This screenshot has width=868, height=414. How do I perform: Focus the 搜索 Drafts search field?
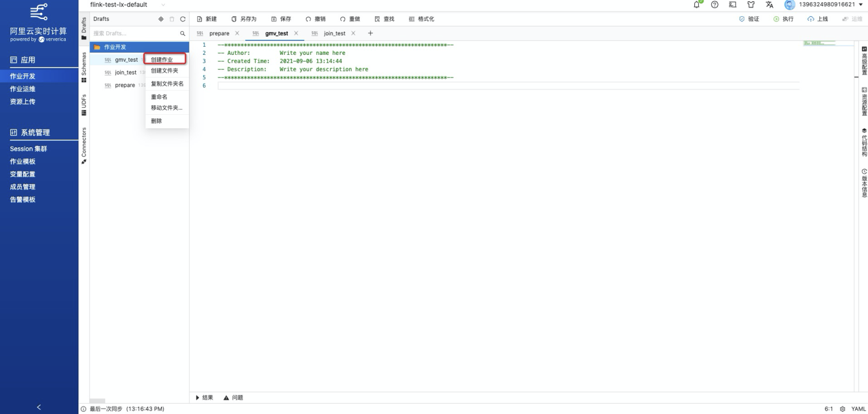coord(135,33)
